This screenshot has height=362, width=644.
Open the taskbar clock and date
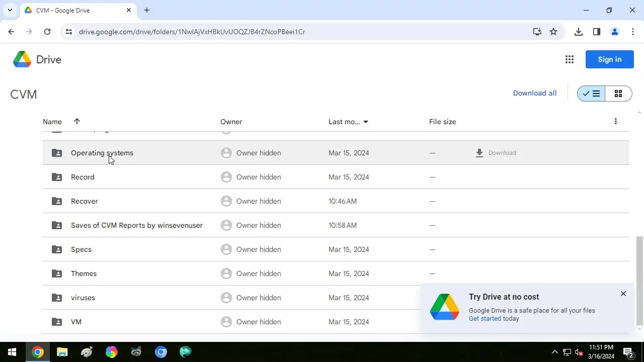(x=601, y=352)
